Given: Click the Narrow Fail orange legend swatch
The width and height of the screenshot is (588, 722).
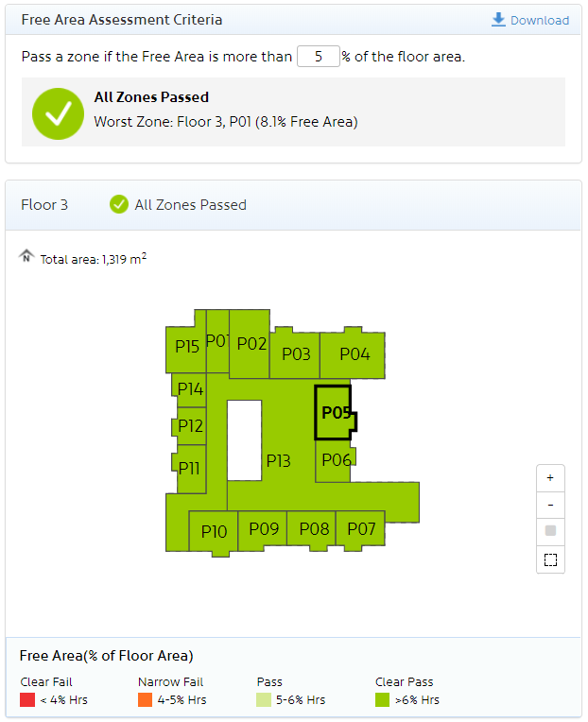Looking at the screenshot, I should [x=145, y=700].
